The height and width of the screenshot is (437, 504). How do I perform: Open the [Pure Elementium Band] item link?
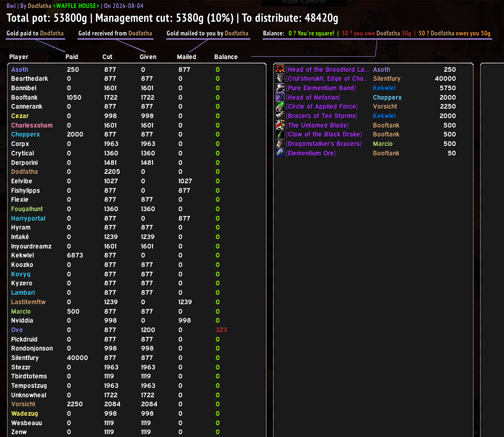tap(321, 88)
